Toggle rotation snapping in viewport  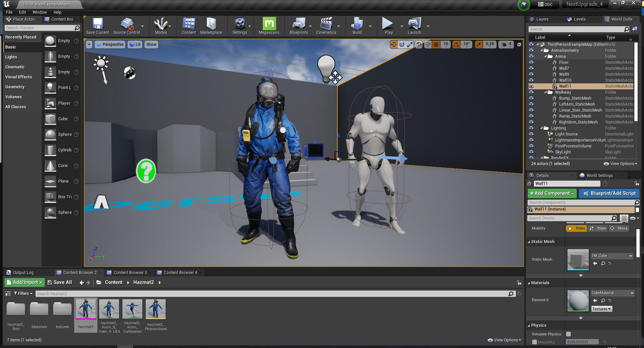click(456, 44)
